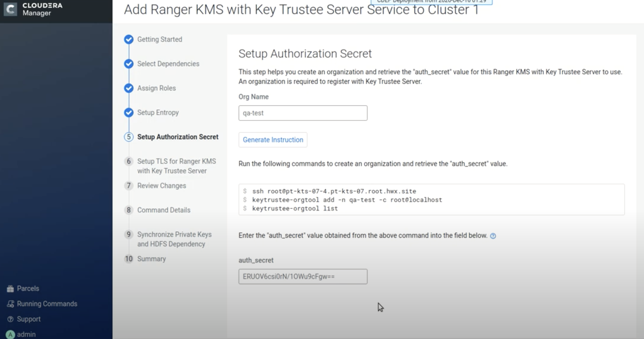Click the Generate Instruction button

click(273, 140)
